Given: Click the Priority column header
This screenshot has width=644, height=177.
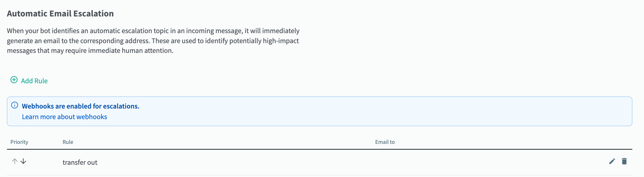Looking at the screenshot, I should pyautogui.click(x=19, y=142).
